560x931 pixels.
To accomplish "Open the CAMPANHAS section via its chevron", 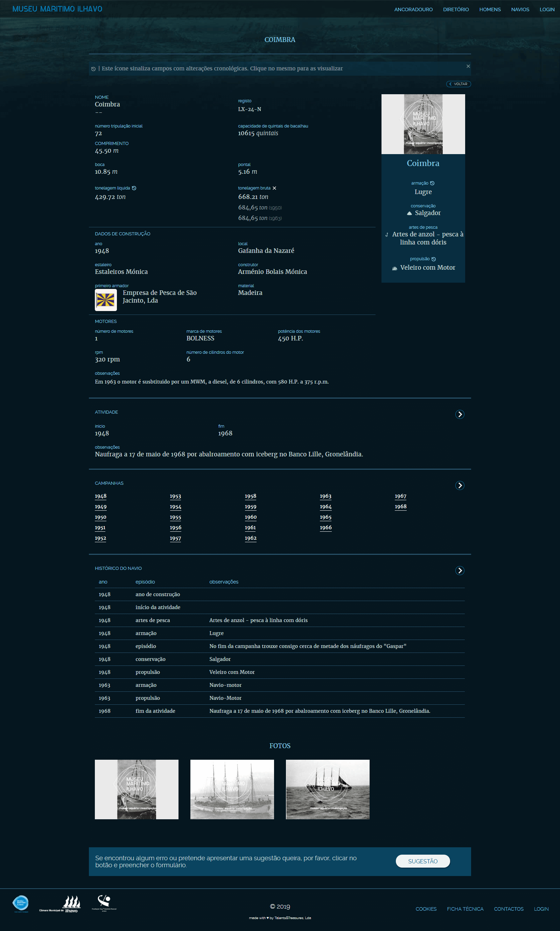I will tap(460, 485).
